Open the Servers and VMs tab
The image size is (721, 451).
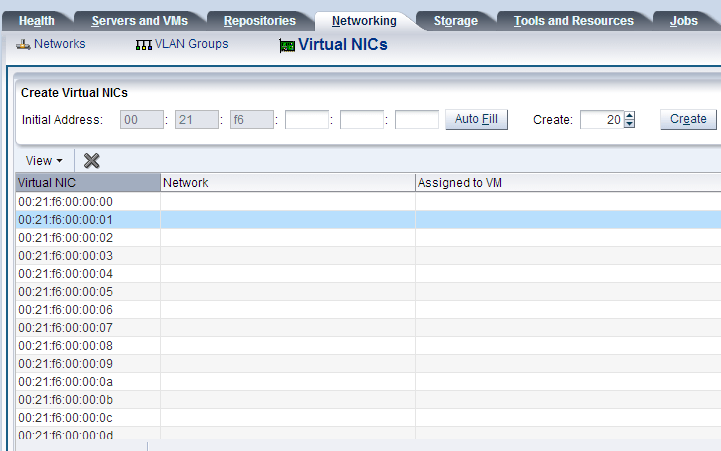(139, 21)
